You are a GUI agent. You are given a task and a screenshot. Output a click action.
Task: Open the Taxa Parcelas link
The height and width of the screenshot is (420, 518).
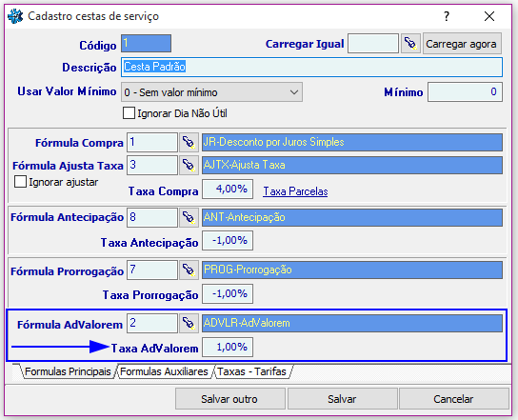click(295, 191)
